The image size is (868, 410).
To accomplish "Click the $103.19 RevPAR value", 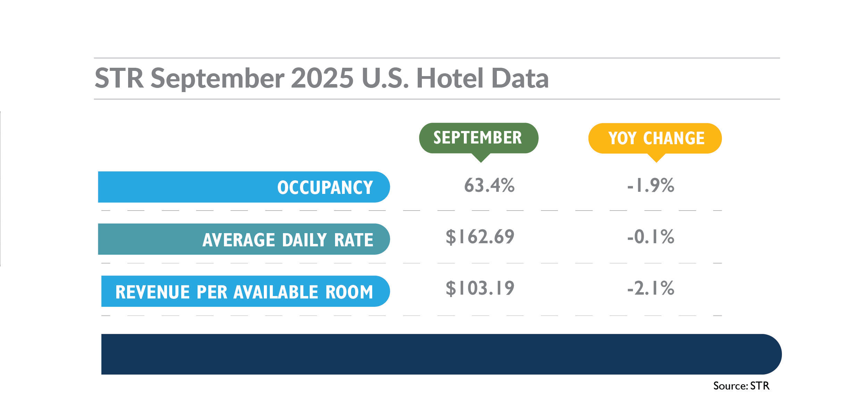I will click(x=480, y=288).
